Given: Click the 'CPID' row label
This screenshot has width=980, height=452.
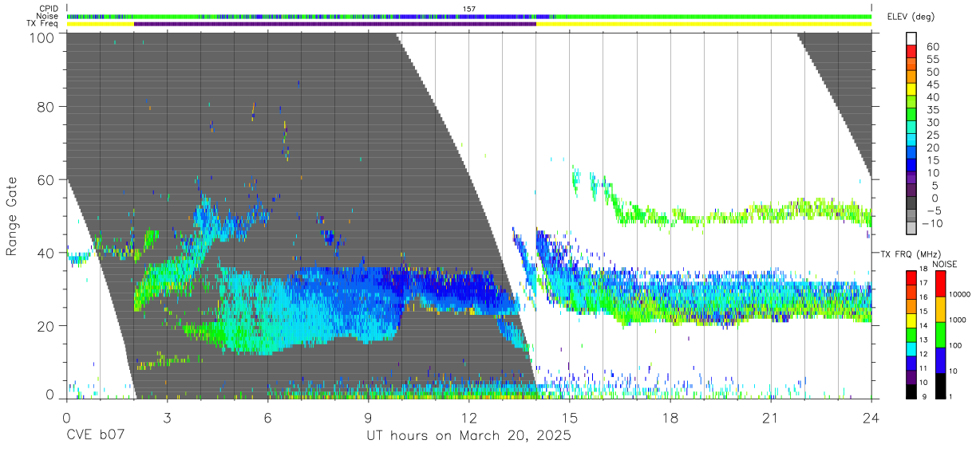Looking at the screenshot, I should coord(49,9).
